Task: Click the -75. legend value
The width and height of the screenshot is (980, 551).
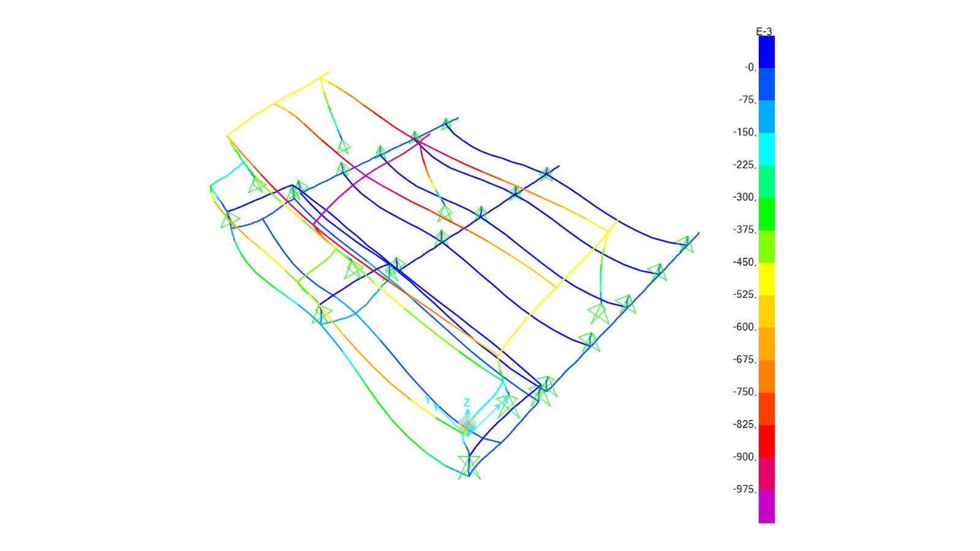Action: pyautogui.click(x=747, y=100)
